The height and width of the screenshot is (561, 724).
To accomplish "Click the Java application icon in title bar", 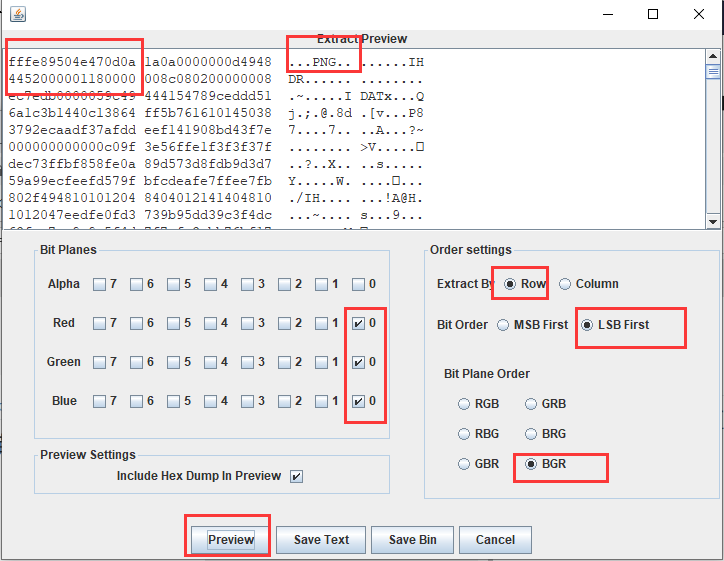I will pyautogui.click(x=18, y=14).
